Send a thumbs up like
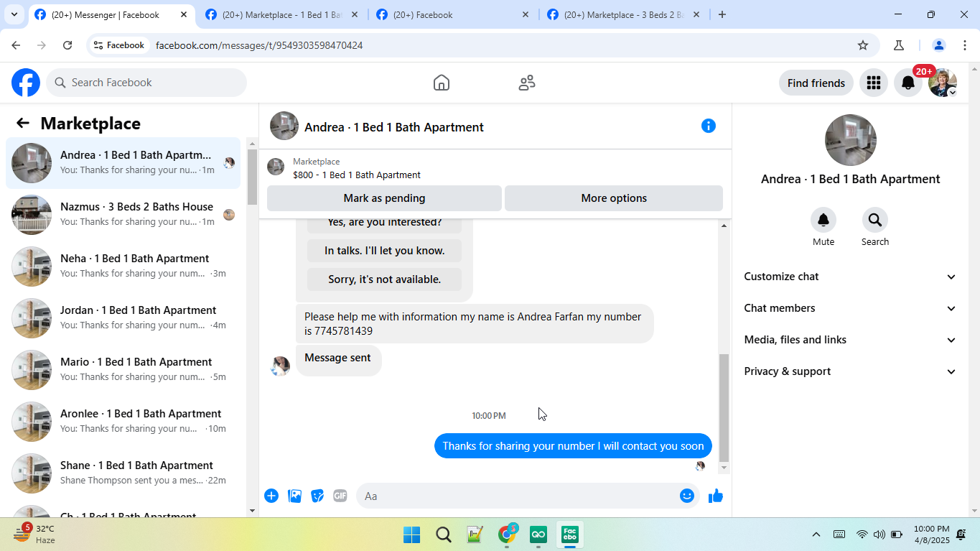The width and height of the screenshot is (980, 551). tap(716, 496)
